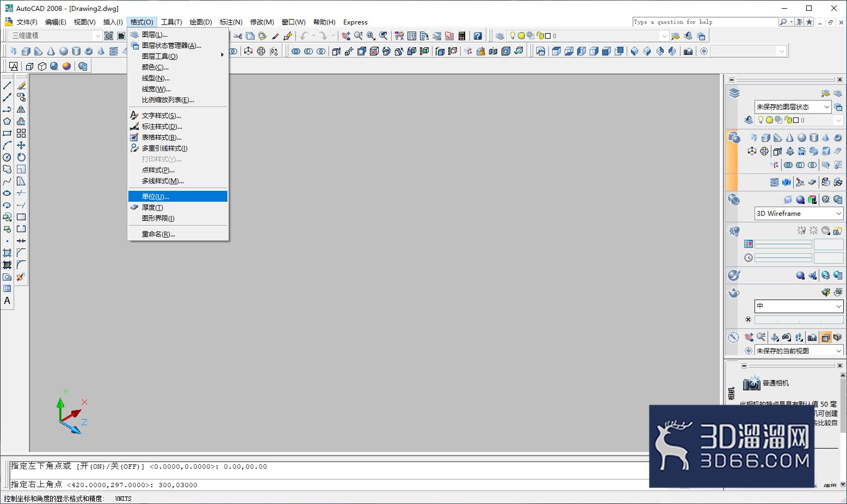This screenshot has height=504, width=847.
Task: Toggle layer freeze sun icon in layers toolbar
Action: click(x=521, y=36)
